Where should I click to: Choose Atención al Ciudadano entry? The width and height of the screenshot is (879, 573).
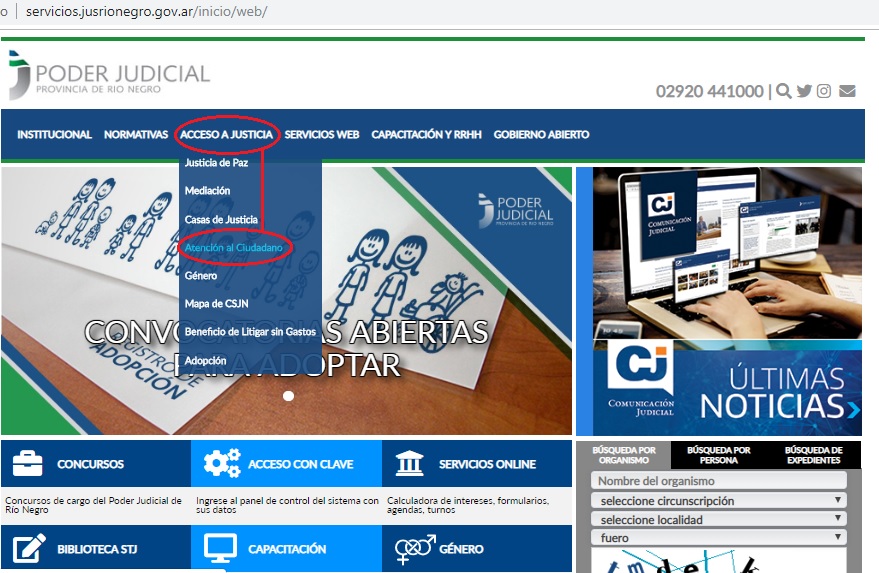[x=234, y=247]
